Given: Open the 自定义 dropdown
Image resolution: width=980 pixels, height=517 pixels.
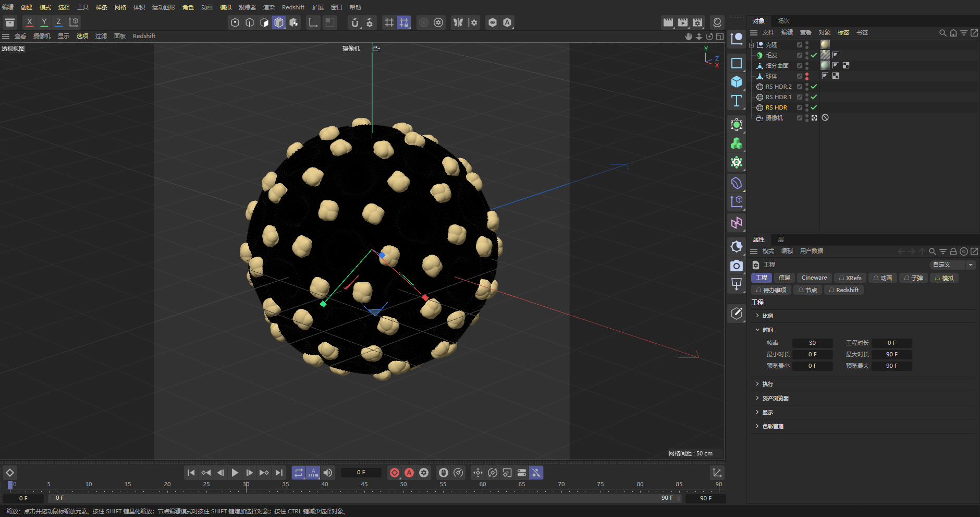Looking at the screenshot, I should pos(952,264).
